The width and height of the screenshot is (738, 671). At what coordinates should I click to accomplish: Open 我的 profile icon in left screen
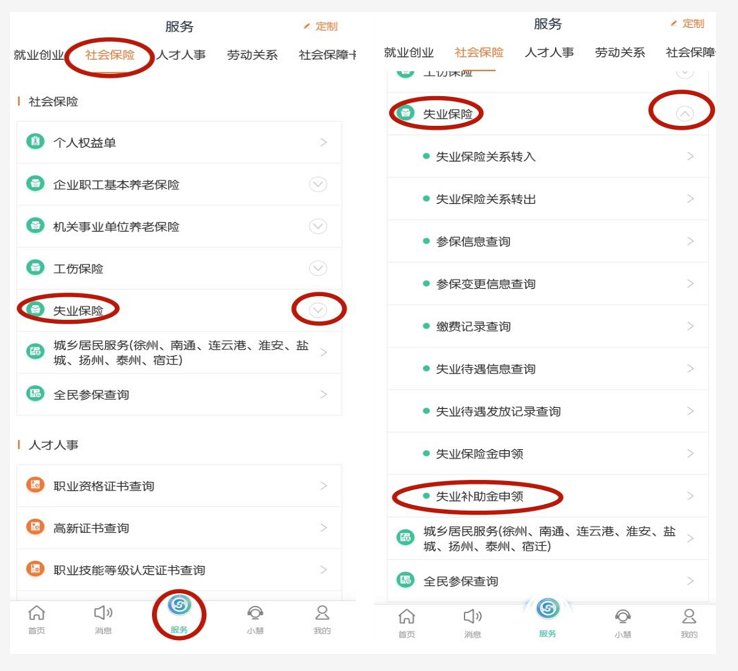(322, 613)
